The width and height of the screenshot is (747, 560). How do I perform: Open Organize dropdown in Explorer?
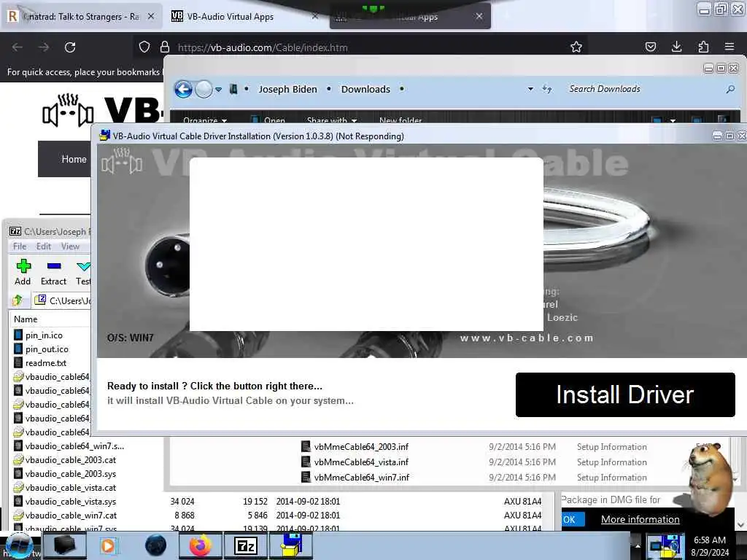[x=205, y=120]
